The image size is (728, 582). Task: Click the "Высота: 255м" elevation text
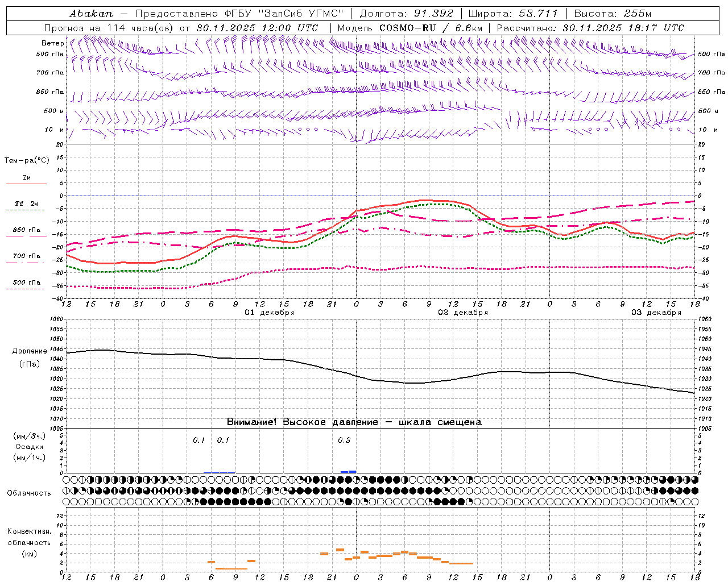point(613,14)
